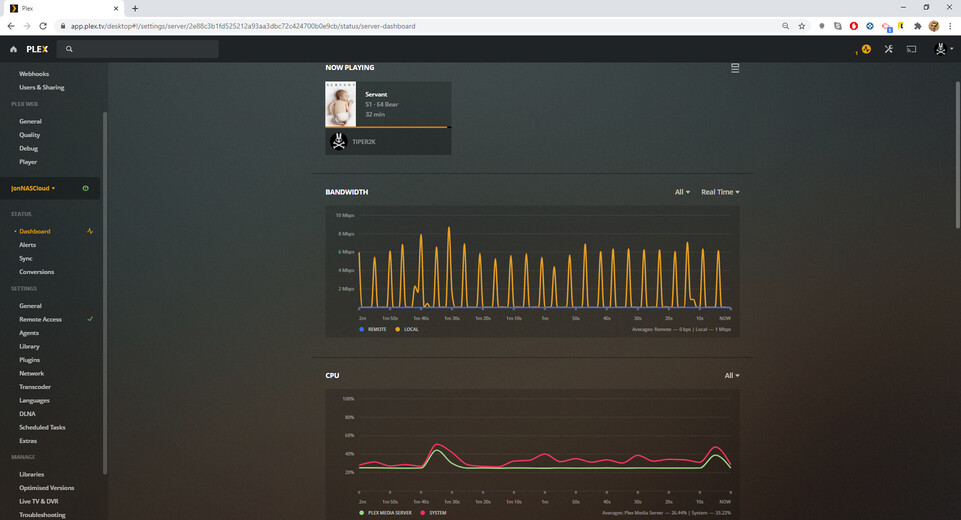
Task: Go to Plex home via house icon
Action: tap(13, 49)
